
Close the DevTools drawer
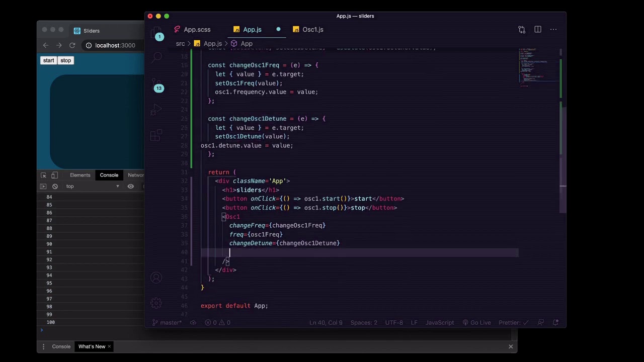[x=511, y=346]
